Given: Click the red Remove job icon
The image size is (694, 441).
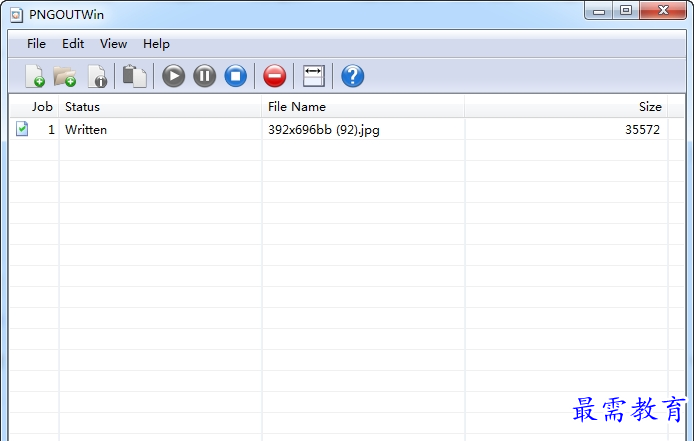Looking at the screenshot, I should pos(274,76).
